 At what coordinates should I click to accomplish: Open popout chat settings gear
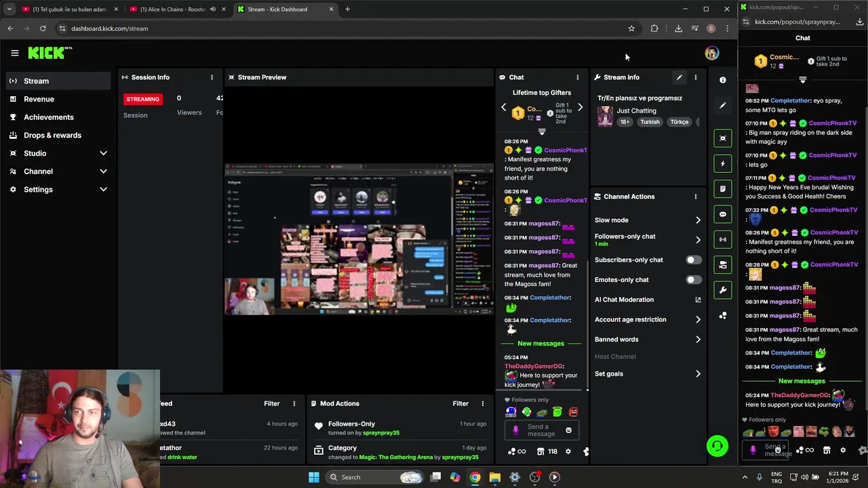point(843,450)
